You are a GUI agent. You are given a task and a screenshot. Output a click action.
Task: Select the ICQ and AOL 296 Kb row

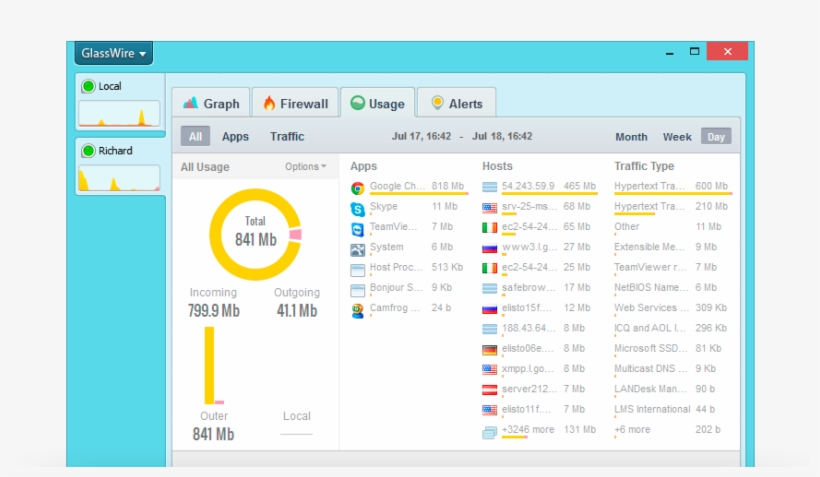(x=671, y=329)
